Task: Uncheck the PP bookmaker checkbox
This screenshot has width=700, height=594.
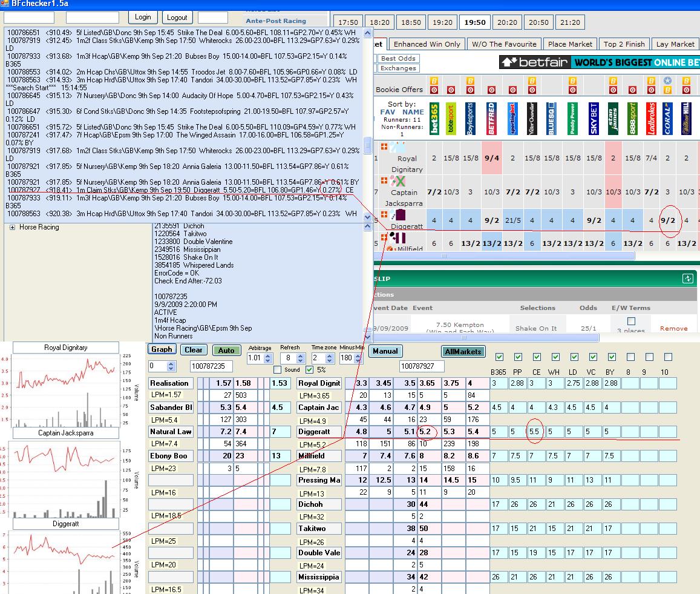Action: tap(518, 357)
